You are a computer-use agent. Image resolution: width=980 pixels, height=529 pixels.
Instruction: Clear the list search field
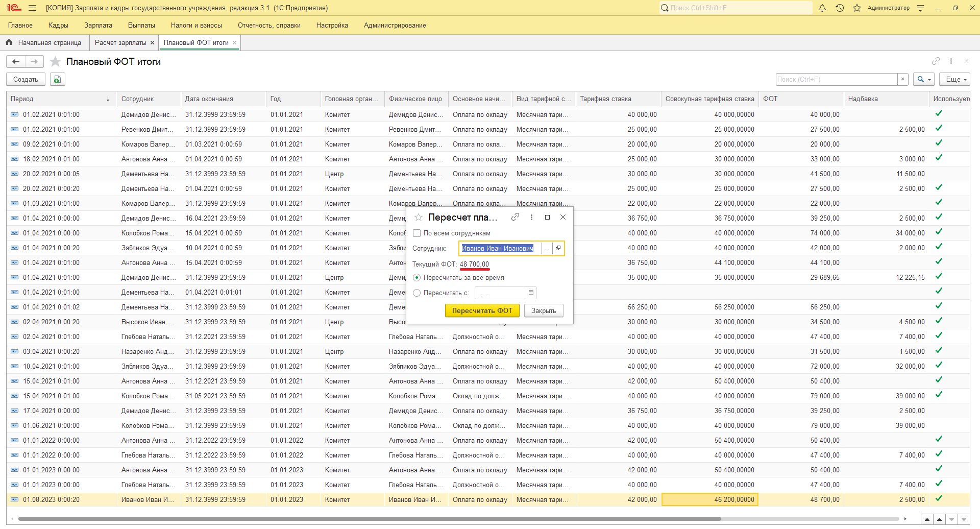902,79
